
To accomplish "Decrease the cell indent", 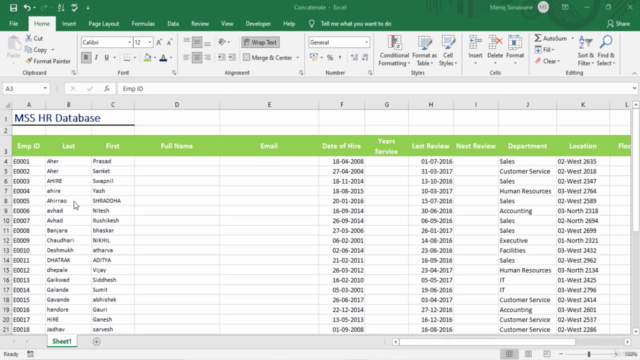I will coord(221,58).
